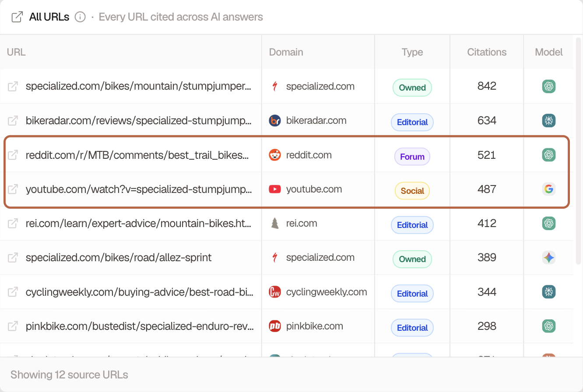Open external link icon for youtube.com watch URL
This screenshot has width=583, height=392.
tap(13, 189)
